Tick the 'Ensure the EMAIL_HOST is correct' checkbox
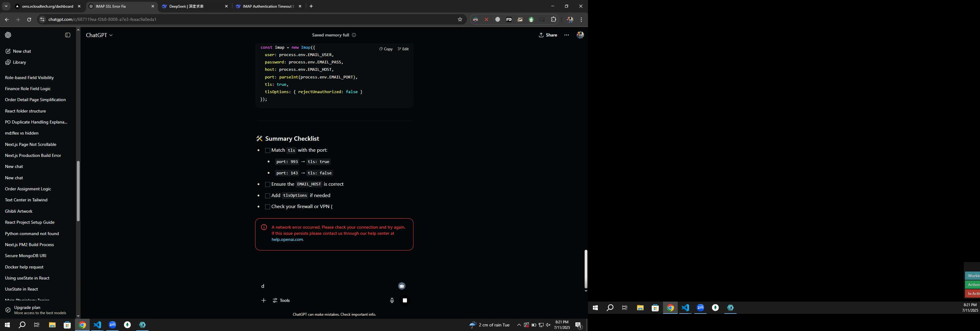 click(x=267, y=185)
